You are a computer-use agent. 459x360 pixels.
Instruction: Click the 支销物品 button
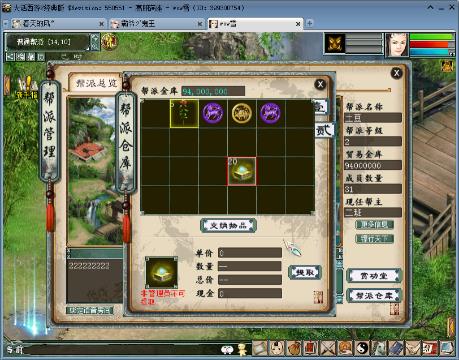point(228,225)
